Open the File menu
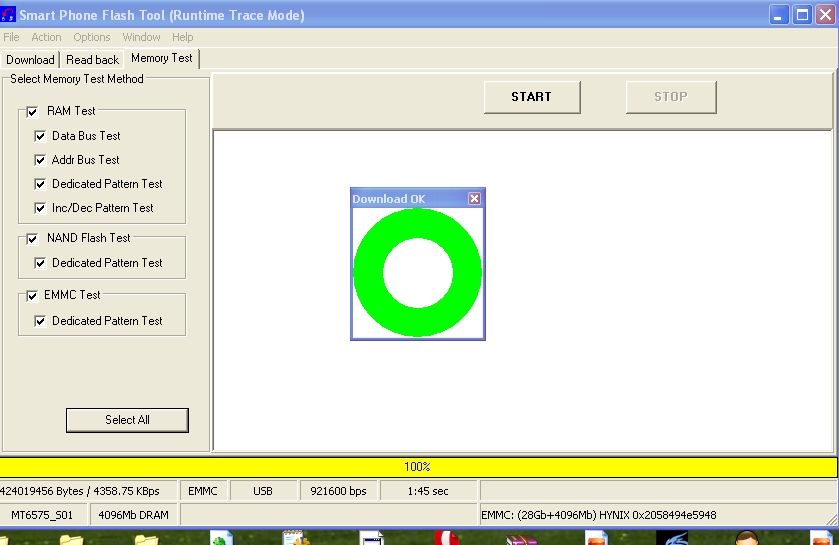Screen dimensions: 839x545 tap(11, 37)
